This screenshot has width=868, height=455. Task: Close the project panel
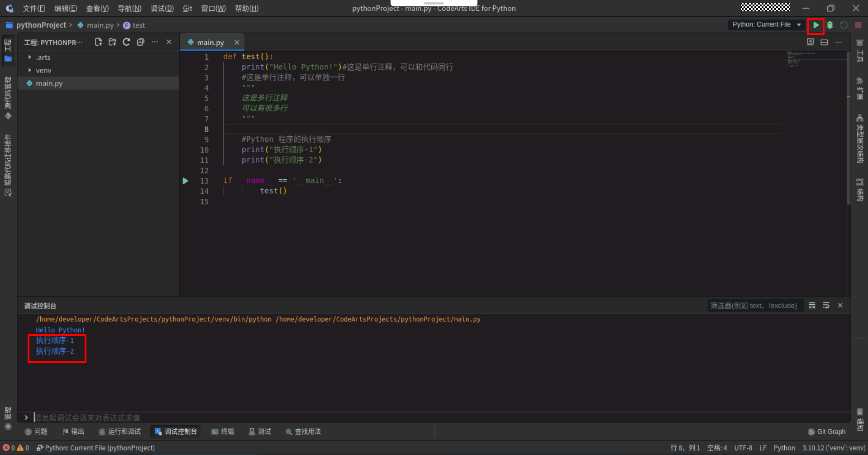click(x=169, y=42)
